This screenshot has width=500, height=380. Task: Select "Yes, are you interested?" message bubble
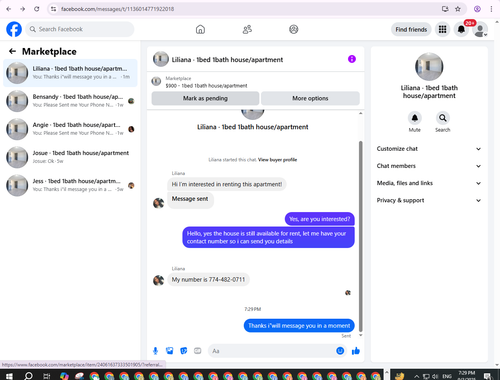[x=320, y=219]
